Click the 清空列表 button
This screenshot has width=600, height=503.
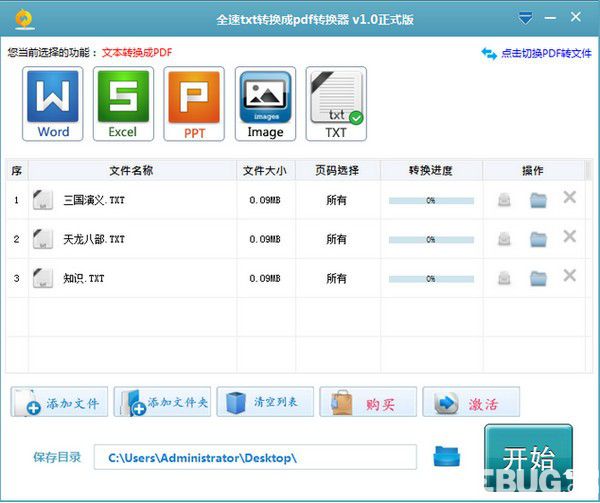point(265,402)
